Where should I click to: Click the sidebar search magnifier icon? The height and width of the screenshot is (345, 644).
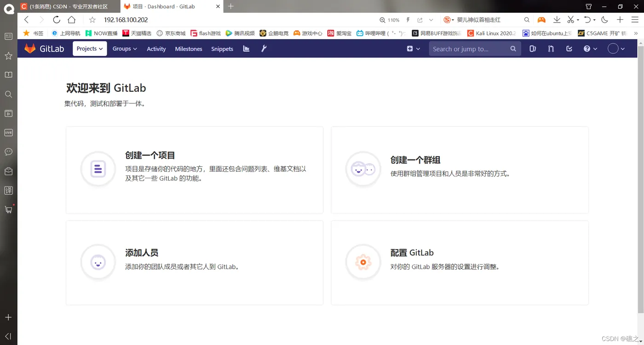point(8,94)
